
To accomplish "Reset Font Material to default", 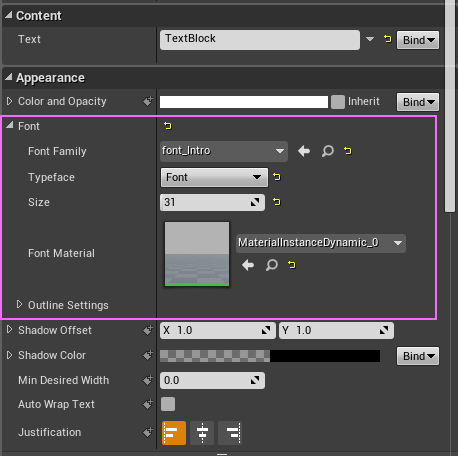I will [x=292, y=265].
